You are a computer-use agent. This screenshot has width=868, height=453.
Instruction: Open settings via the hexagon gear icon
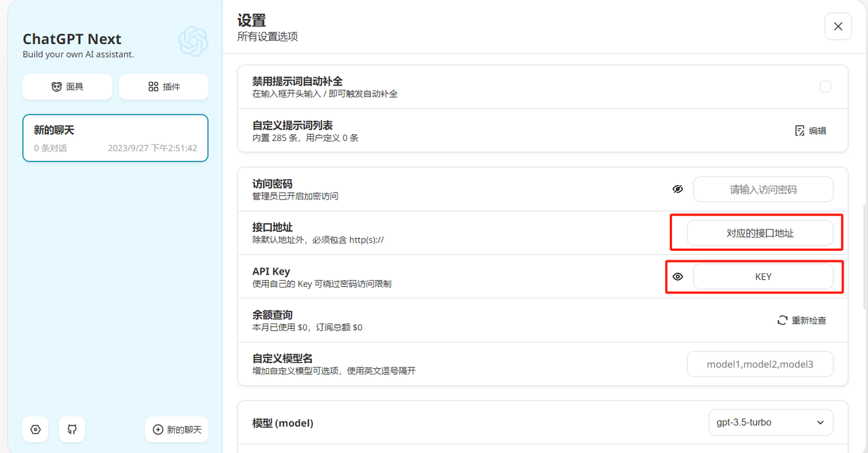pyautogui.click(x=35, y=429)
